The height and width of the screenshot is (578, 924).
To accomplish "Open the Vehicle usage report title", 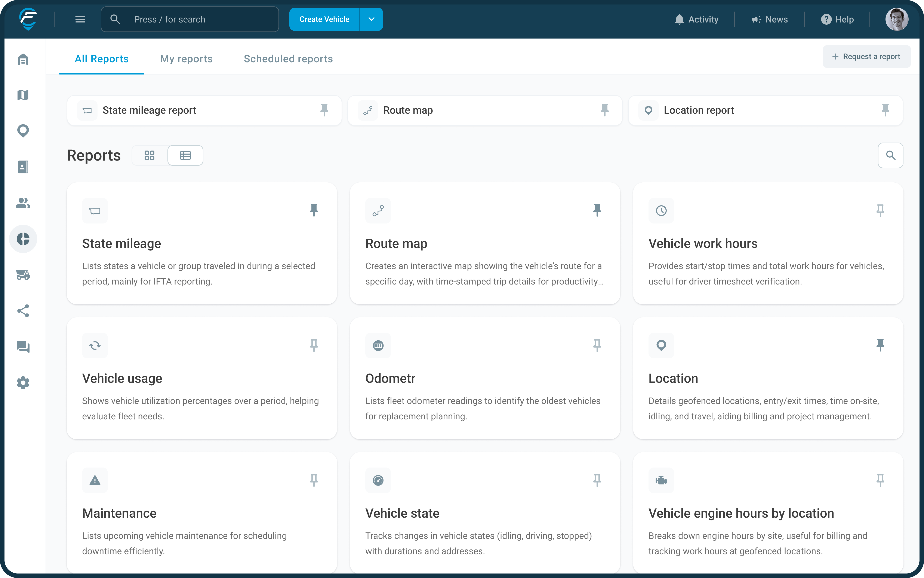I will point(122,378).
